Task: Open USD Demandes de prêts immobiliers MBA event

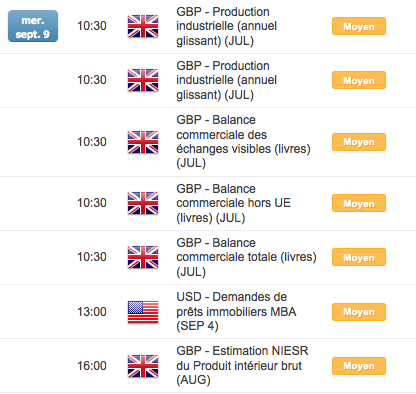Action: pyautogui.click(x=236, y=311)
